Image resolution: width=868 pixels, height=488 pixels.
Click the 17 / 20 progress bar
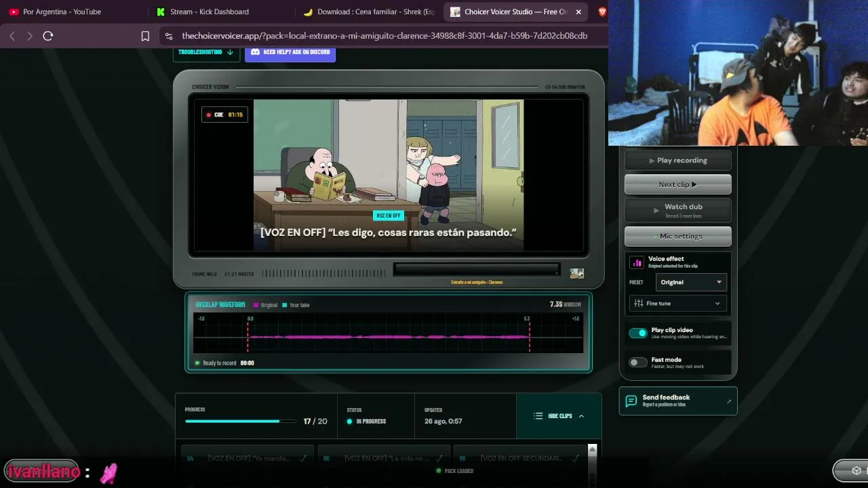241,421
